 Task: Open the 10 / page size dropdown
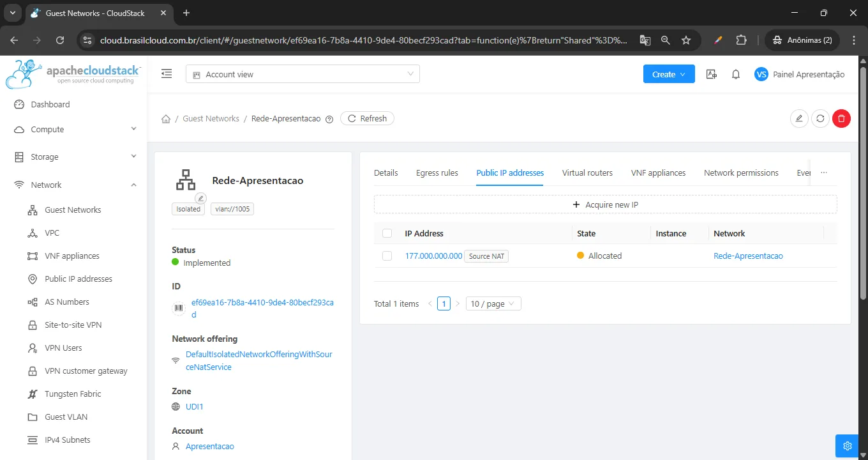click(x=493, y=303)
